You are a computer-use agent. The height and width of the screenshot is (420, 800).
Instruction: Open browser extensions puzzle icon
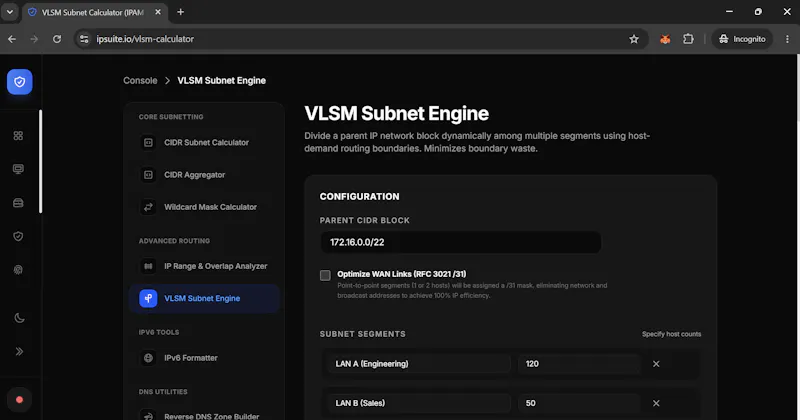click(688, 39)
